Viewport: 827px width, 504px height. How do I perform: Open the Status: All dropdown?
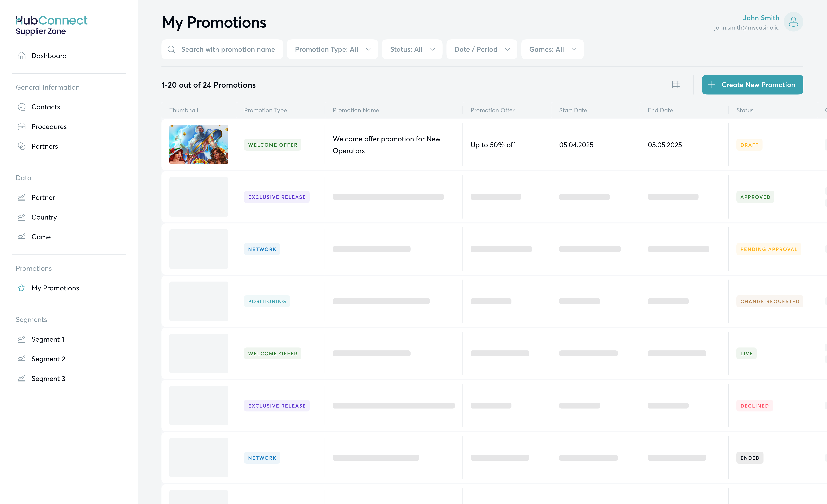412,49
